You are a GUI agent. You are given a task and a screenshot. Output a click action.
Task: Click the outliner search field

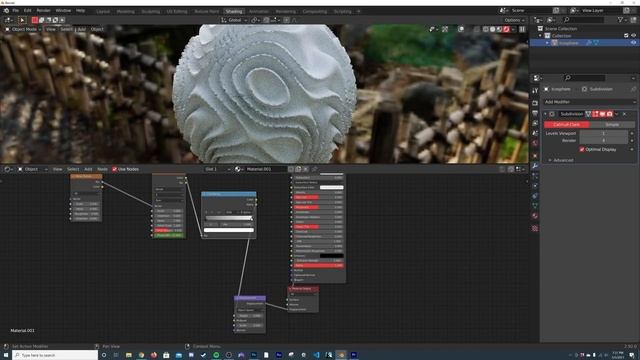coord(583,20)
